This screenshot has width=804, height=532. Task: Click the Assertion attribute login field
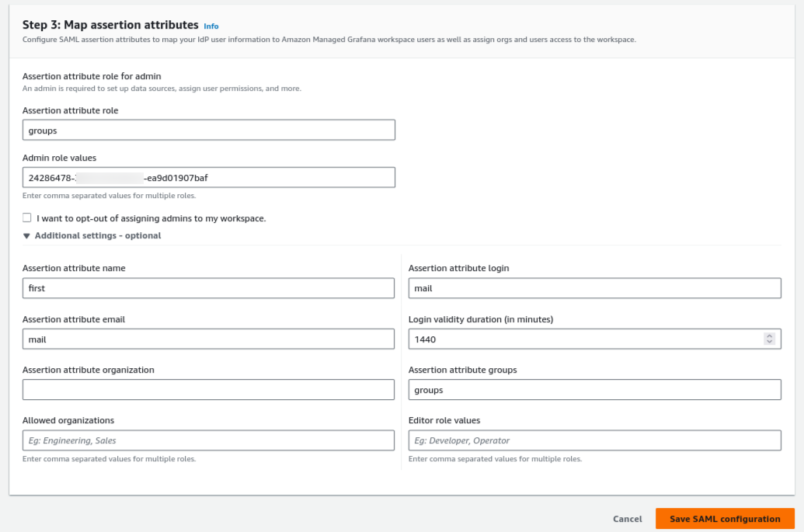[594, 287]
